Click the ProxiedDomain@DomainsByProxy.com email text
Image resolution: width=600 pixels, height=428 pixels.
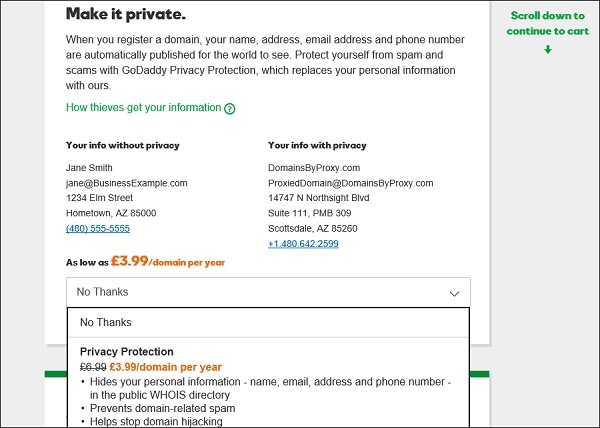tap(350, 183)
